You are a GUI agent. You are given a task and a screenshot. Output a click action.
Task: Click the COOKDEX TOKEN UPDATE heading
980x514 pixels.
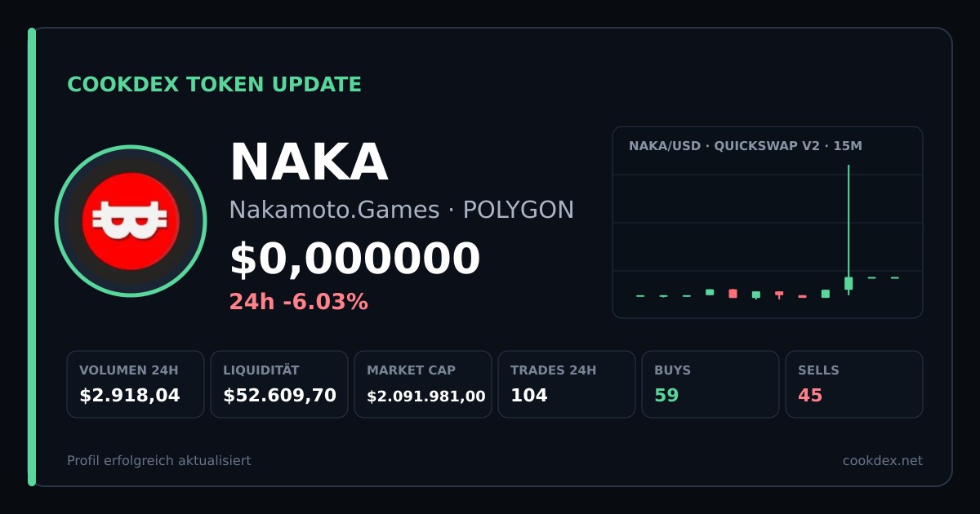coord(214,85)
